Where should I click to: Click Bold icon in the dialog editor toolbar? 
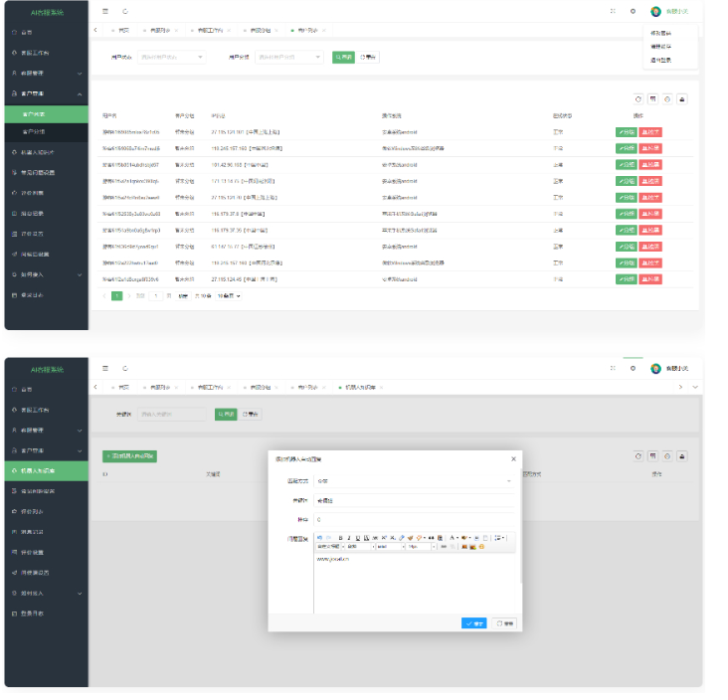click(340, 537)
